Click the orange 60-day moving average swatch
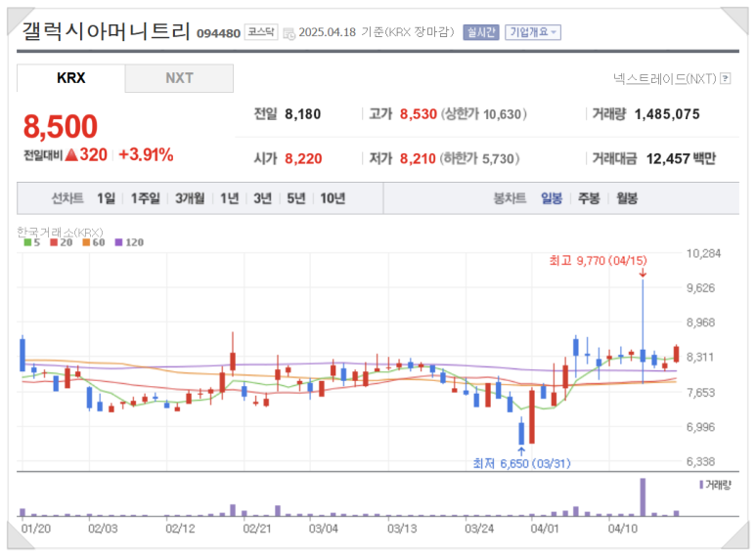This screenshot has height=556, width=756. pyautogui.click(x=86, y=242)
